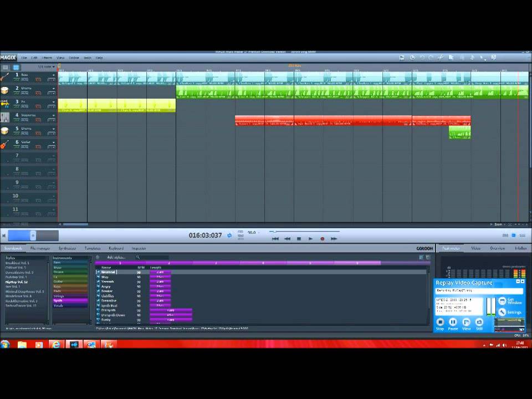
Task: Toggle Solo on track 4 Sequence
Action: (17, 120)
